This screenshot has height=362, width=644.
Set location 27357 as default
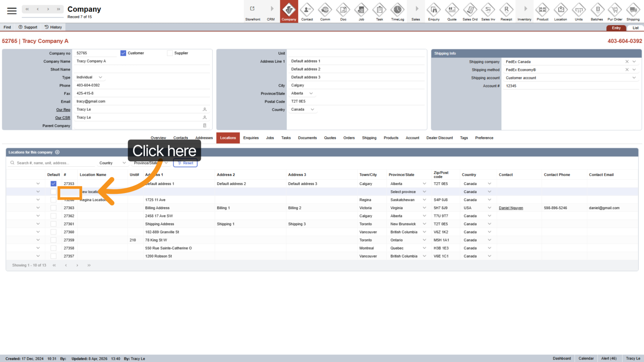pyautogui.click(x=53, y=256)
